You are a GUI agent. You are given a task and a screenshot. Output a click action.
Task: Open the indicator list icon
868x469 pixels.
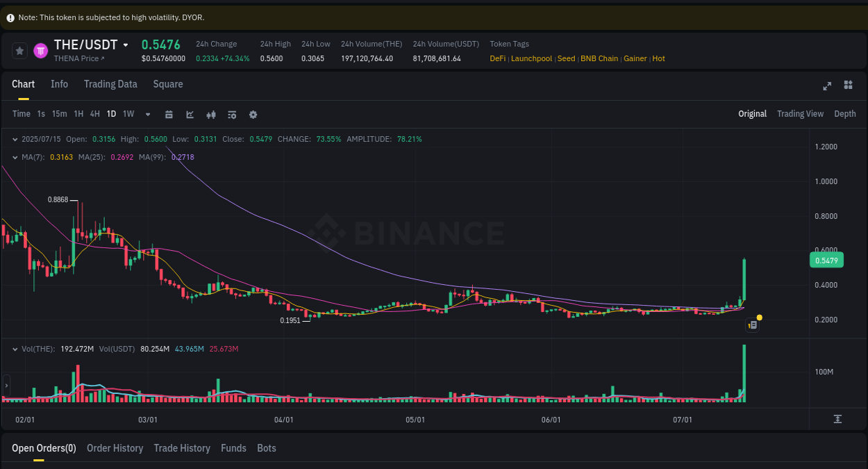[232, 114]
